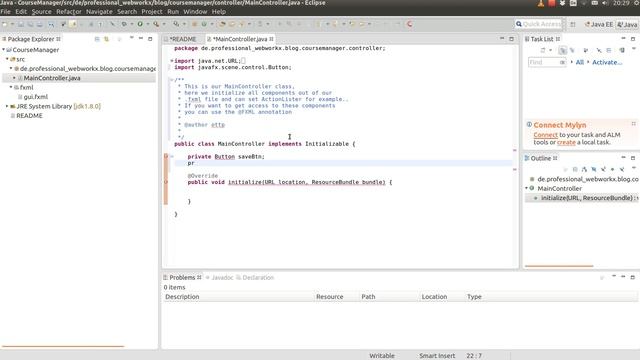Click the Save icon in main toolbar

pos(21,24)
